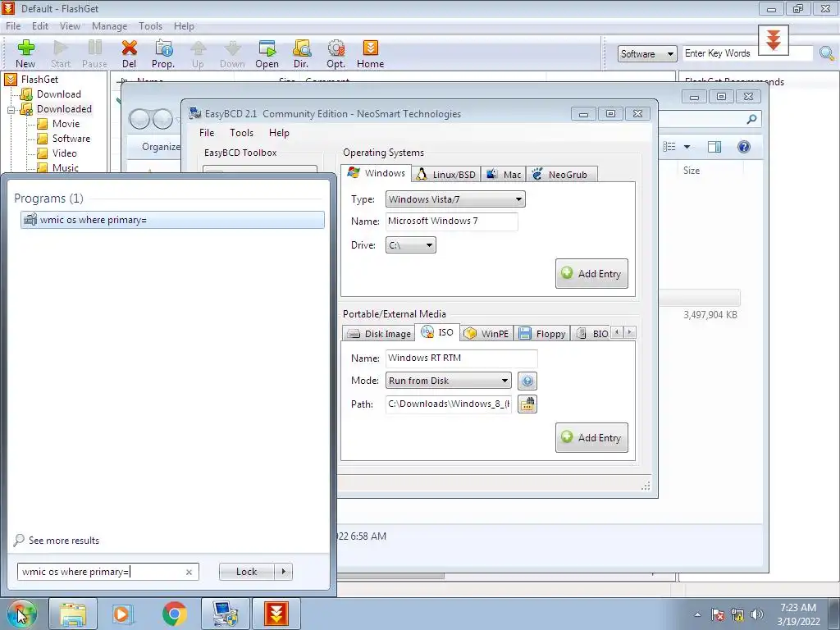Viewport: 840px width, 630px height.
Task: Switch to the Disk Image tab
Action: click(378, 334)
